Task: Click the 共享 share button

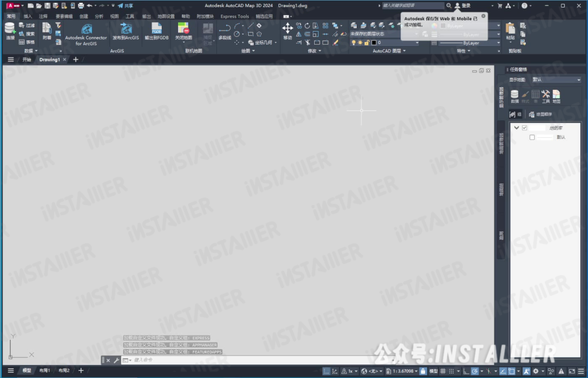Action: click(126, 5)
